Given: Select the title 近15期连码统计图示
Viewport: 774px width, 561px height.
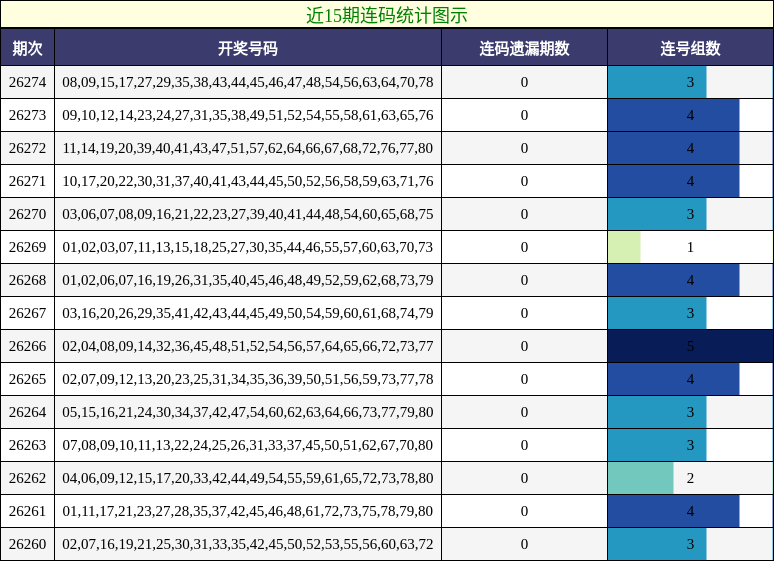Looking at the screenshot, I should coord(387,15).
